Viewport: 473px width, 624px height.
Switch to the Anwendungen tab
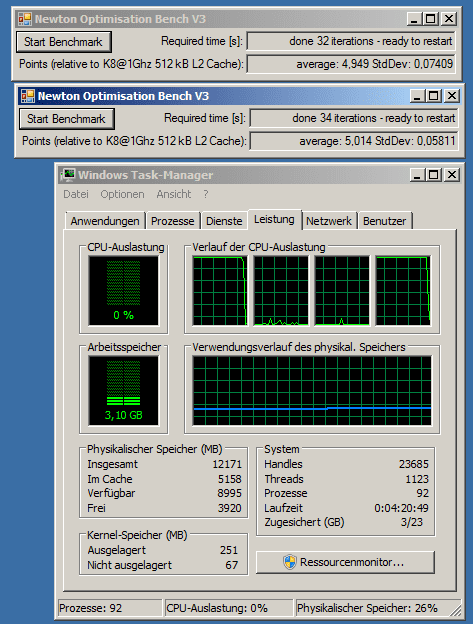tap(105, 221)
